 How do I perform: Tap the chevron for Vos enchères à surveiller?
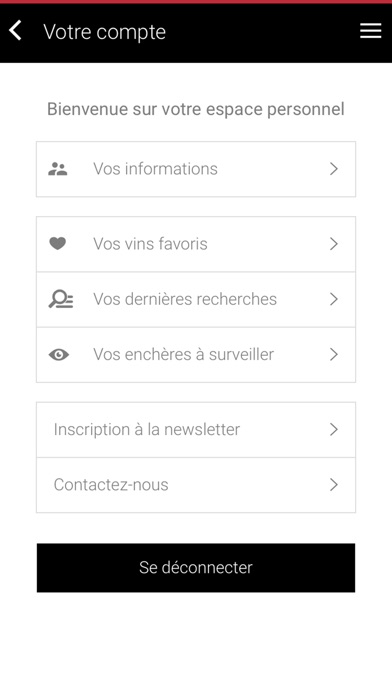click(334, 355)
